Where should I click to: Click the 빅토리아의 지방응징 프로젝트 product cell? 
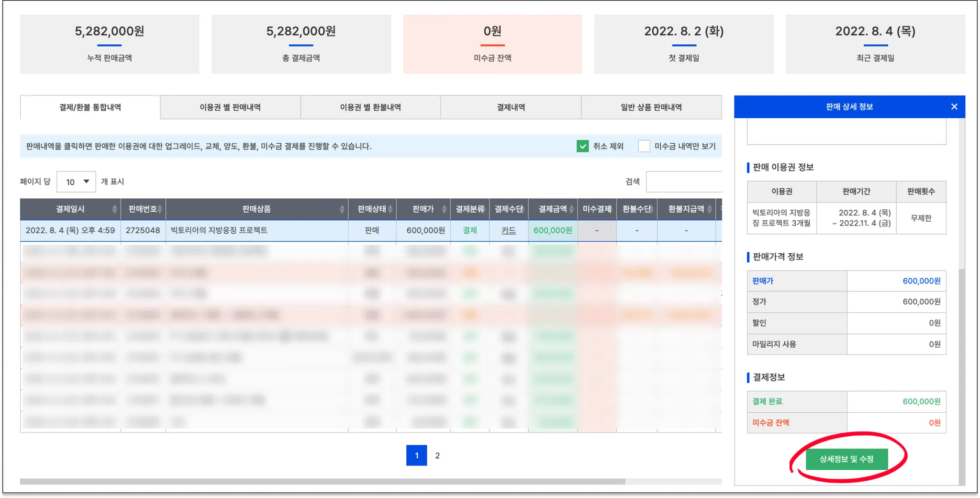click(x=257, y=230)
